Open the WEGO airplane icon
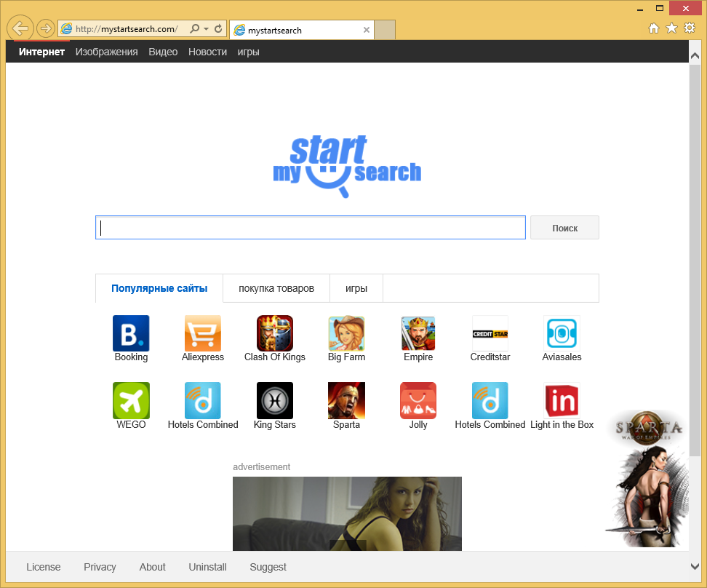707x588 pixels. click(131, 401)
